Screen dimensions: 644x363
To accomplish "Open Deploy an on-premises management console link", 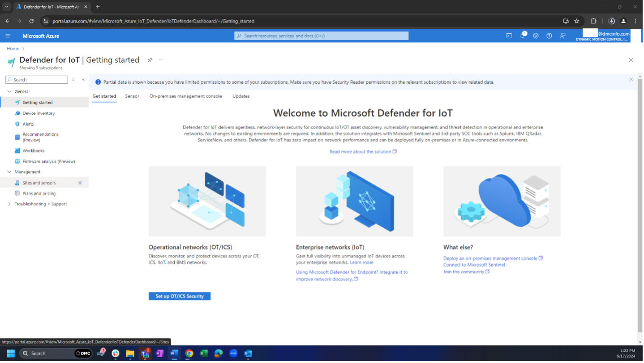I will pos(493,259).
